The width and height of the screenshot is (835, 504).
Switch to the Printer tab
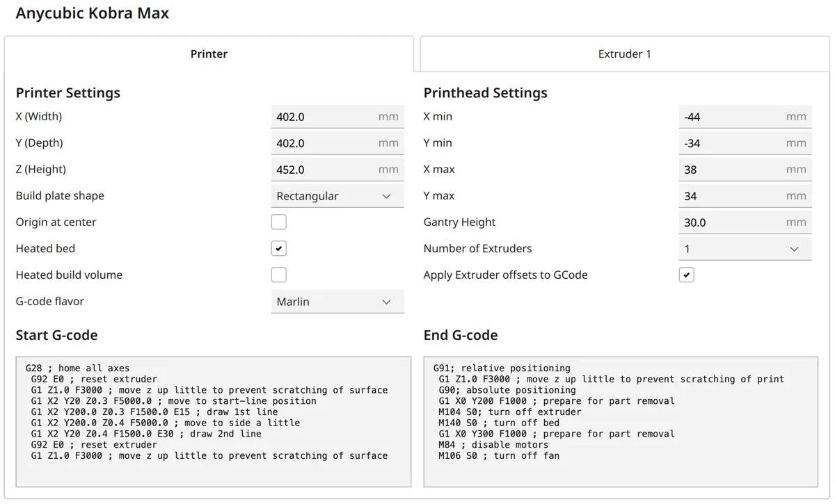(209, 54)
